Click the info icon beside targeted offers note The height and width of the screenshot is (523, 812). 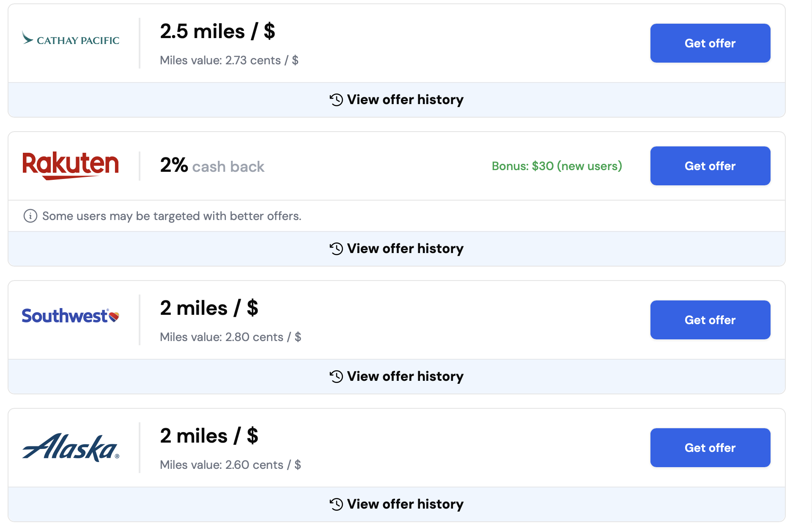[30, 216]
